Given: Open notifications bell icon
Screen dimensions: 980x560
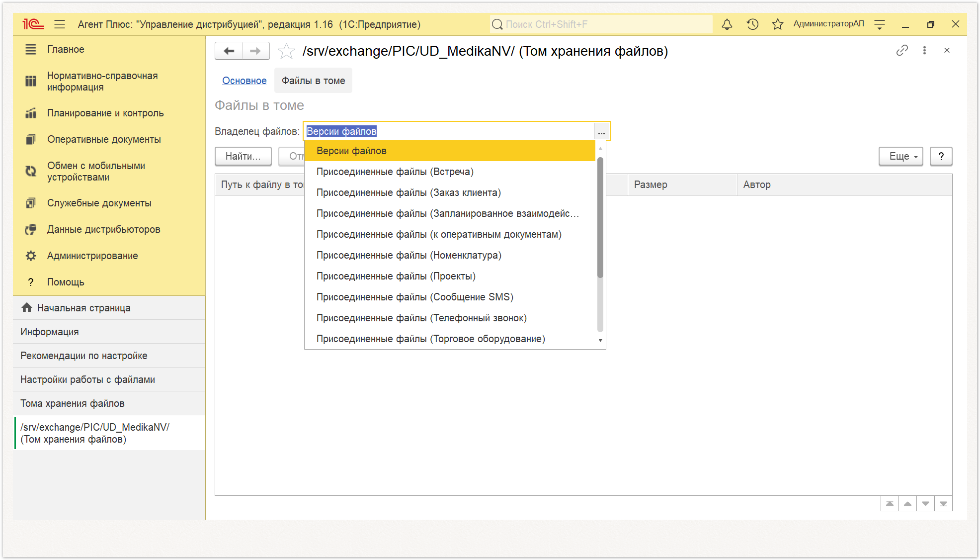Looking at the screenshot, I should [727, 24].
